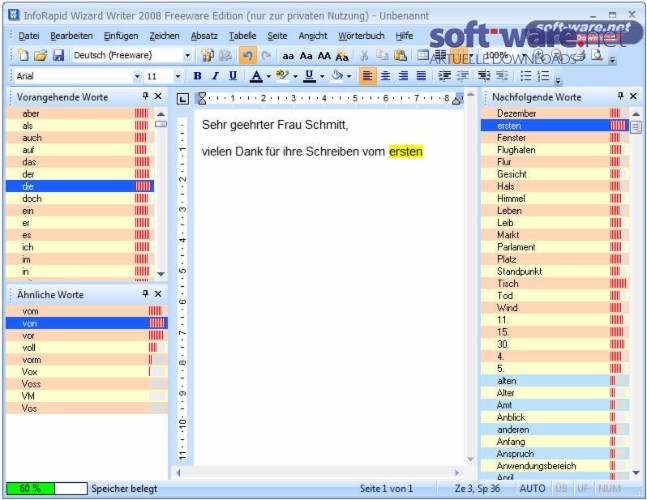The image size is (647, 500).
Task: Close the Nachfolgende Worte panel
Action: [x=633, y=96]
